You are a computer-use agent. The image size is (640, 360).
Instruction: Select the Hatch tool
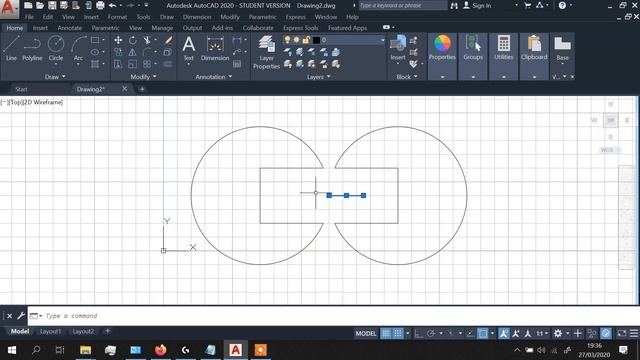[x=95, y=64]
